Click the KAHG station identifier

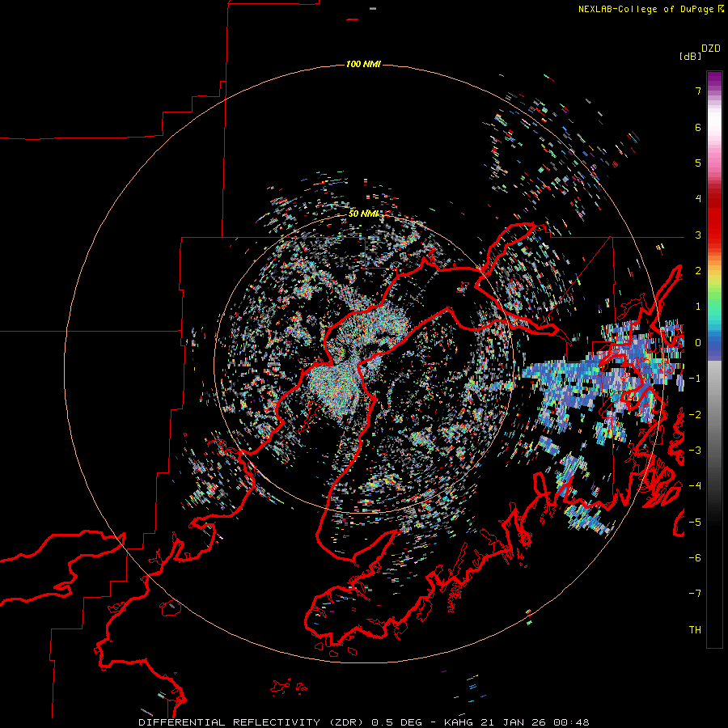point(459,722)
